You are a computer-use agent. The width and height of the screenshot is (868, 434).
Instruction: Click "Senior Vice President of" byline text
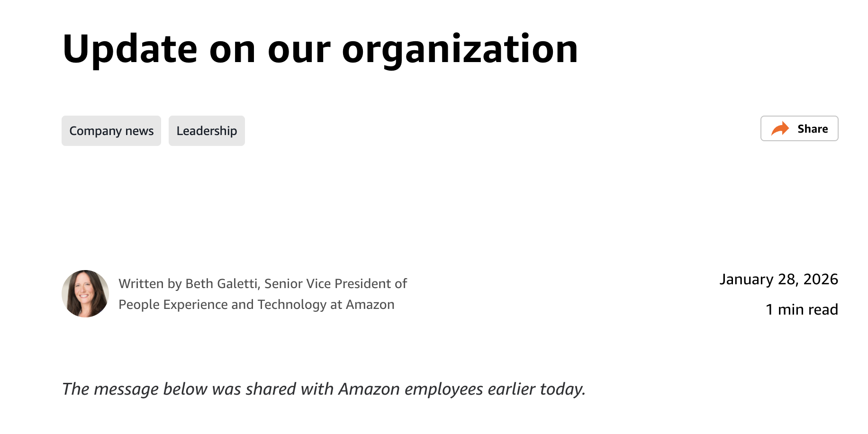pos(335,283)
